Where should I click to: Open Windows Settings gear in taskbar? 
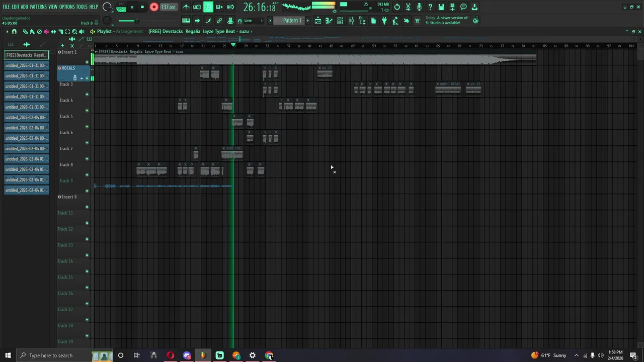pyautogui.click(x=253, y=355)
